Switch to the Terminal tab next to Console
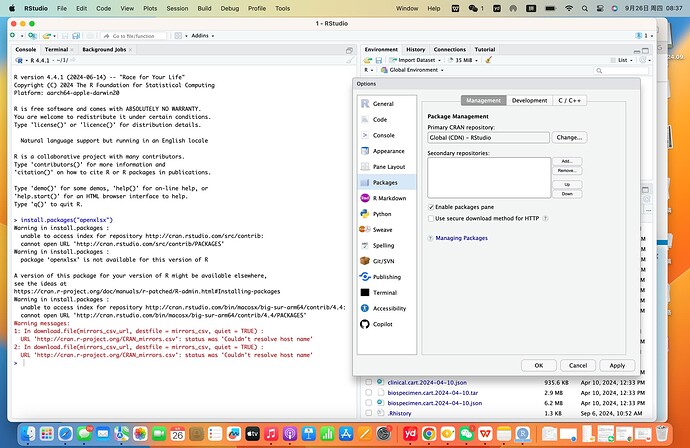 pyautogui.click(x=56, y=49)
